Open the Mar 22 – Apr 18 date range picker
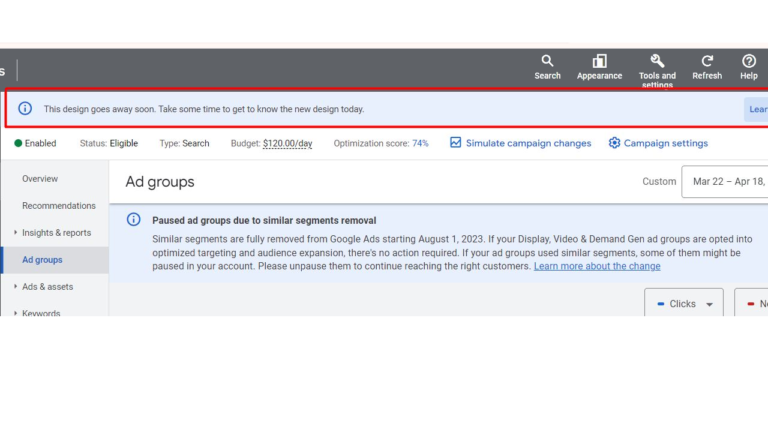The height and width of the screenshot is (432, 768). (x=725, y=182)
